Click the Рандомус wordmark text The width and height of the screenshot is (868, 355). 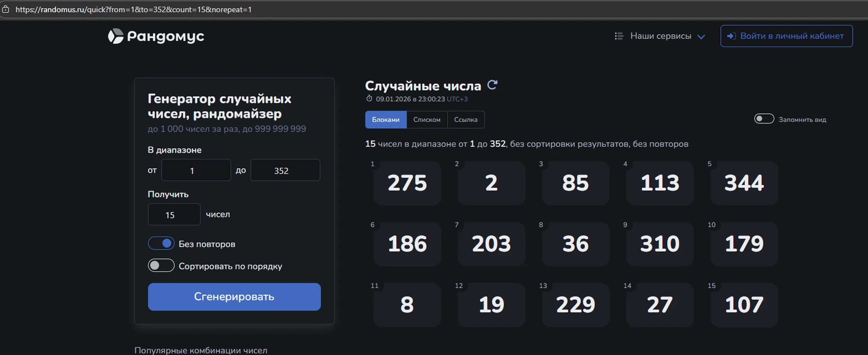[166, 37]
